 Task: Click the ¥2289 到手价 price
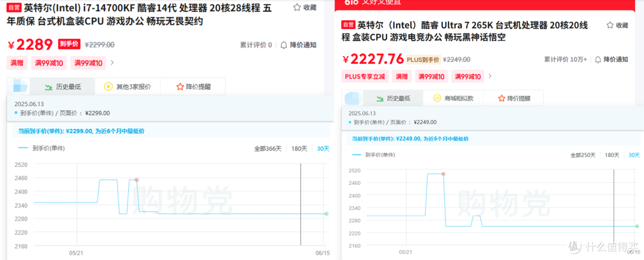pyautogui.click(x=30, y=45)
